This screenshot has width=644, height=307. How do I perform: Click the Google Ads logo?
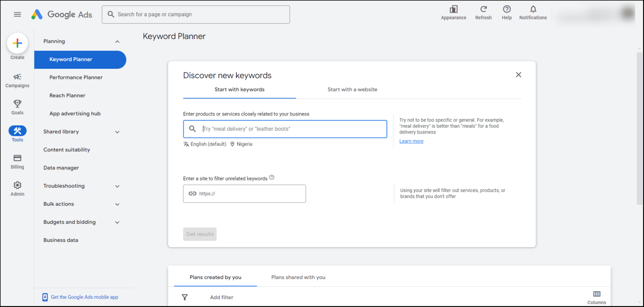62,15
